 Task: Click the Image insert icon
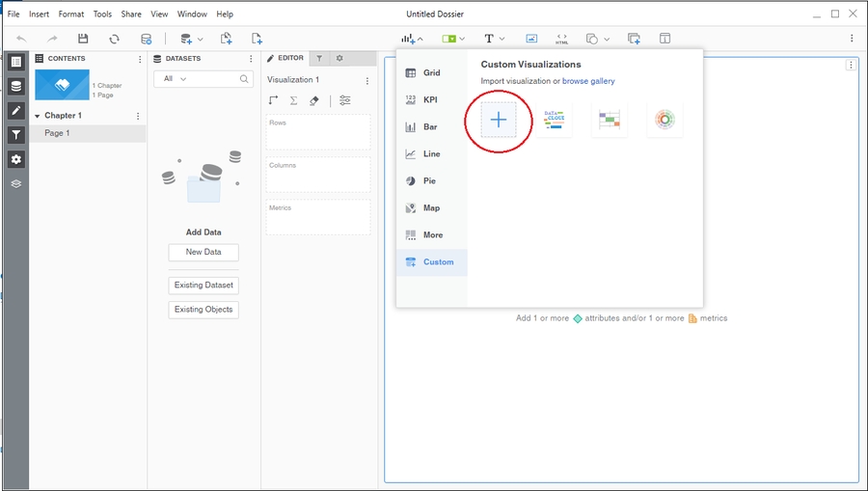531,39
